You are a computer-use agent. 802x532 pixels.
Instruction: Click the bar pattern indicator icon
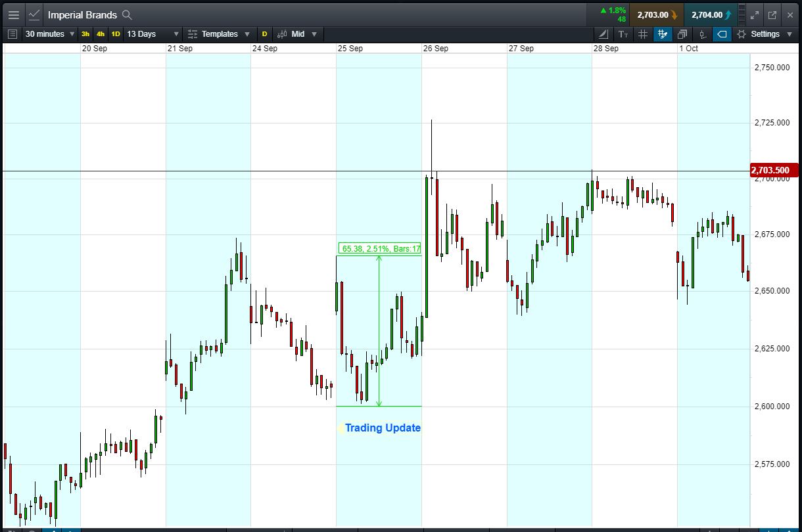702,34
